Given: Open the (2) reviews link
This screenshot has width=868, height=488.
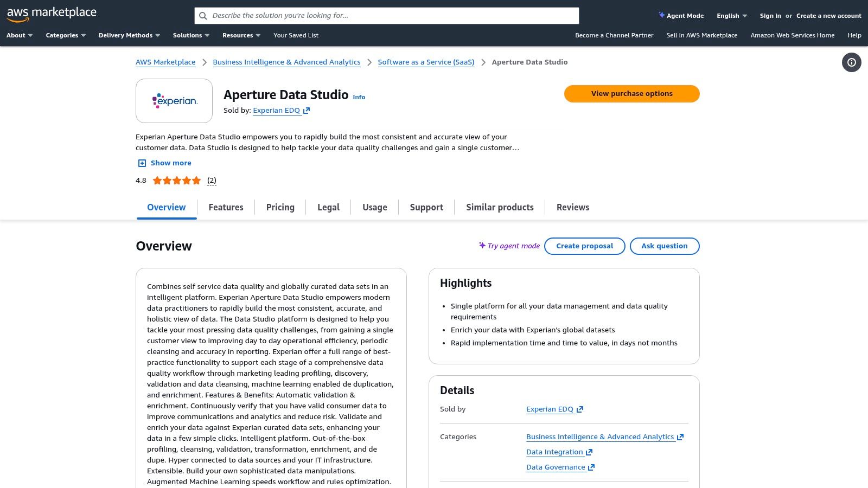Looking at the screenshot, I should pos(212,180).
